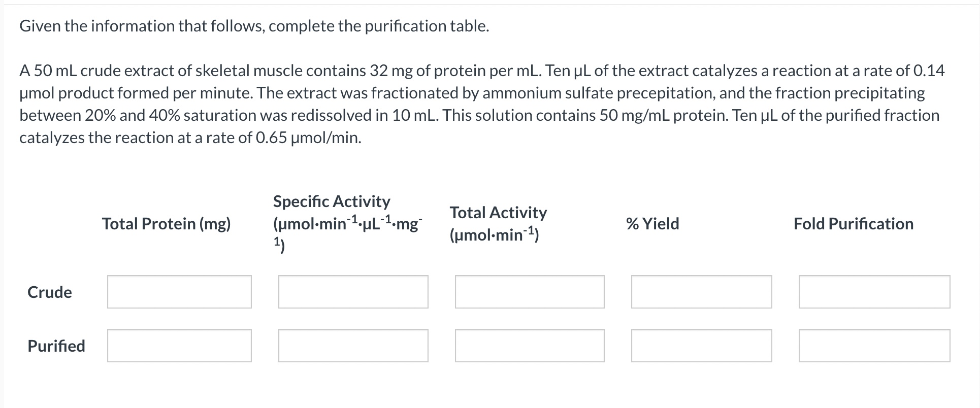Viewport: 980px width, 408px height.
Task: Select the Crude Specific Activity input box
Action: (x=353, y=292)
